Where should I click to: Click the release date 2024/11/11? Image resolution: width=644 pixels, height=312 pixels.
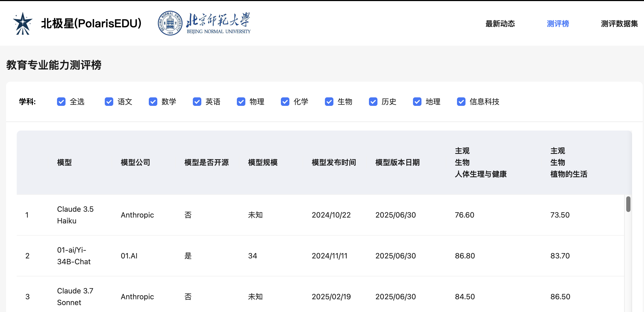pos(330,256)
